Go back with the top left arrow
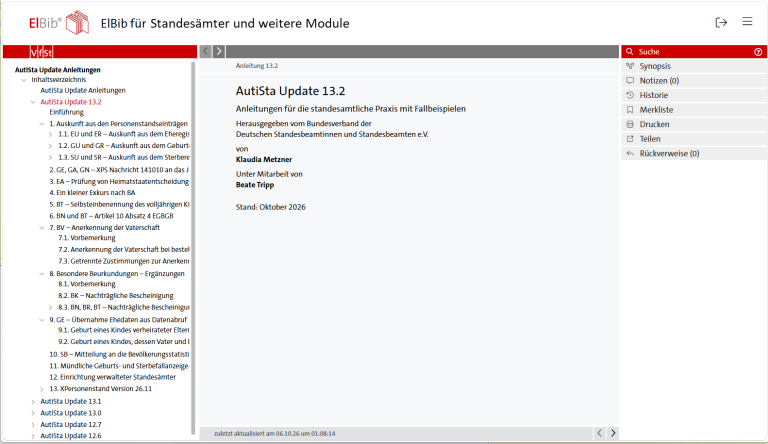 206,51
